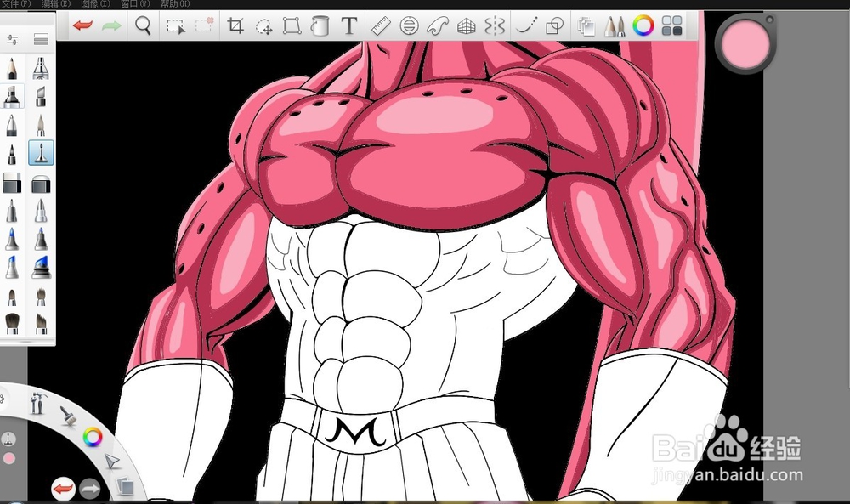Screen dimensions: 850x504
Task: Click the green Redo arrow in top toolbar
Action: point(111,25)
